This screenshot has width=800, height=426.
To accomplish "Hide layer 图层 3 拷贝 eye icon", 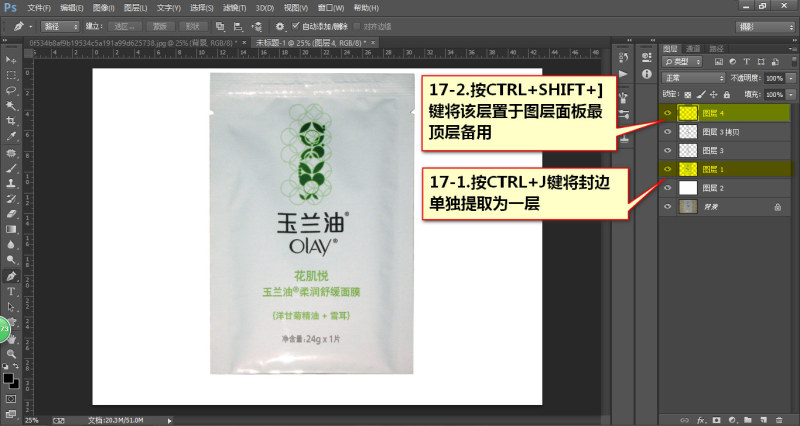I will 667,132.
